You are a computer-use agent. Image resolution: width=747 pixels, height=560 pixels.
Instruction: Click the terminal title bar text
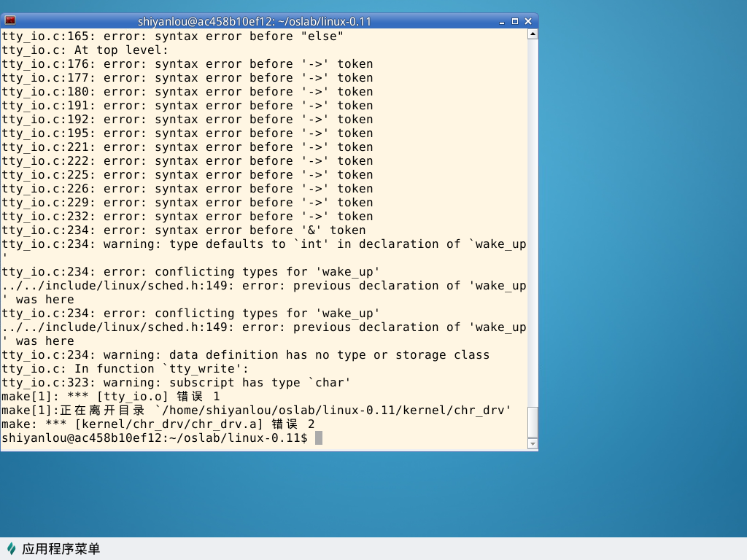[x=254, y=21]
